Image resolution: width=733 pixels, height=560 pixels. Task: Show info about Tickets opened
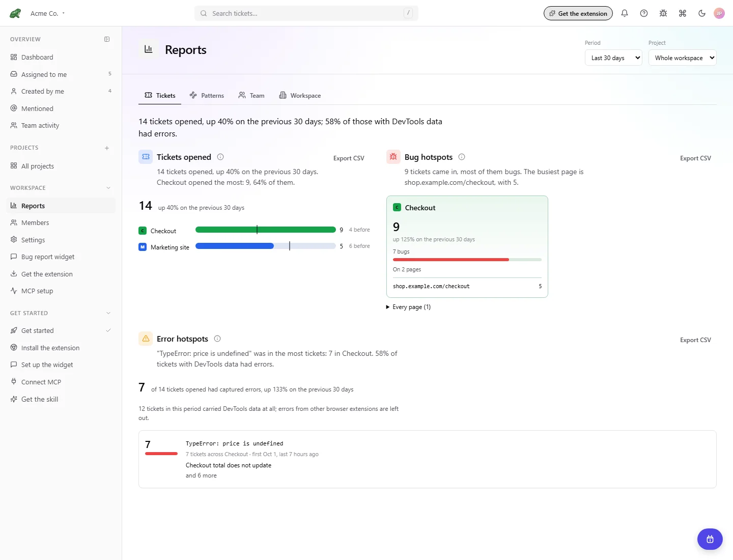220,157
